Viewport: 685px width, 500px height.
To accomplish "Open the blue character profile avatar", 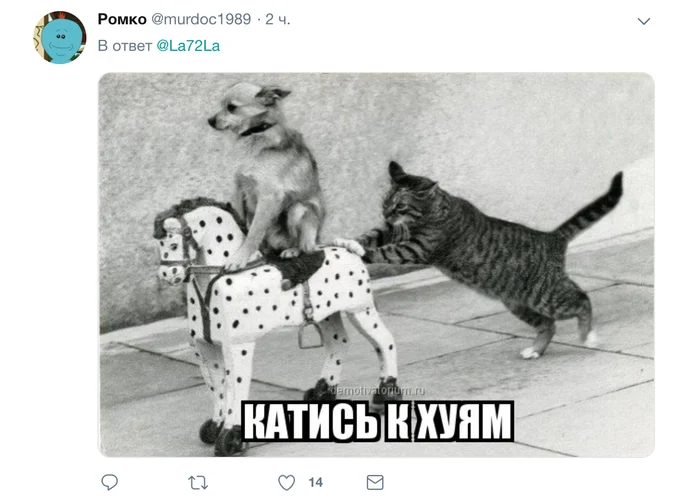I will [x=60, y=38].
